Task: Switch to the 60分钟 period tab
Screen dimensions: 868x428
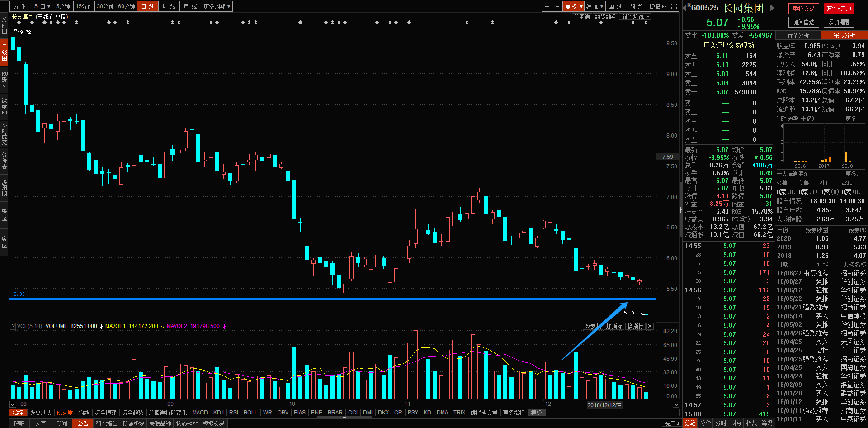Action: click(127, 6)
